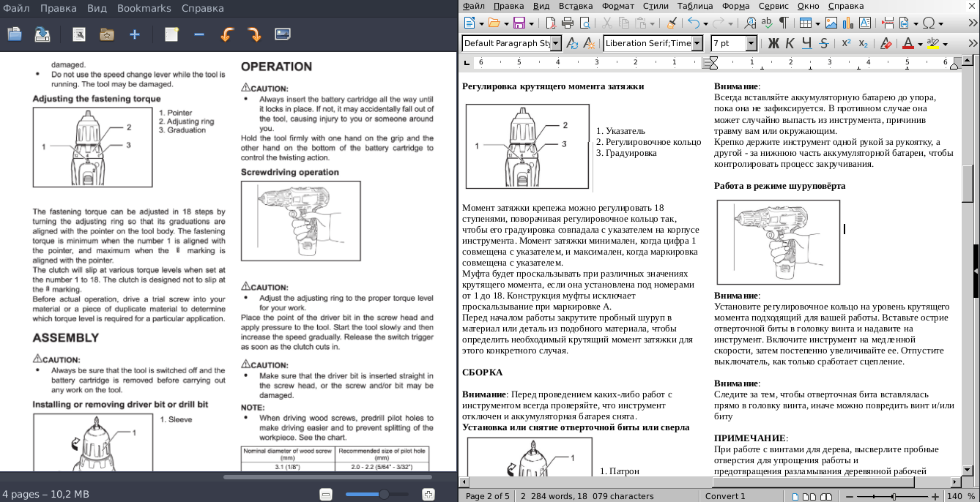Toggle strikethrough formatting
Screen dimensions: 980x502
coord(825,44)
